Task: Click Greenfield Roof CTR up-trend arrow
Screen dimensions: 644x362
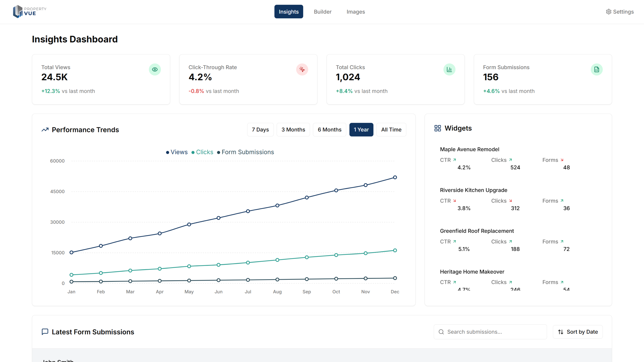Action: 455,241
